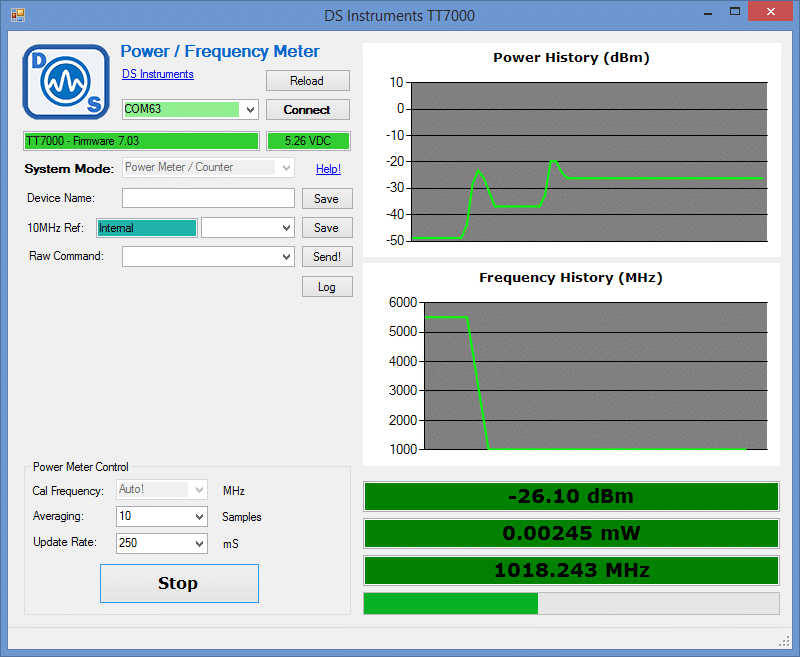Expand the COM63 port dropdown
Image resolution: width=800 pixels, height=657 pixels.
click(250, 109)
